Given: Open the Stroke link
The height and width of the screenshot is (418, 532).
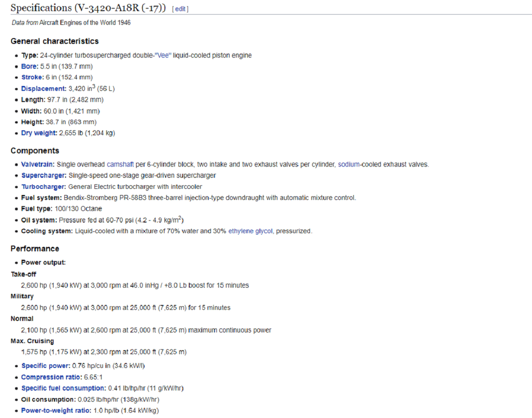Looking at the screenshot, I should [32, 77].
